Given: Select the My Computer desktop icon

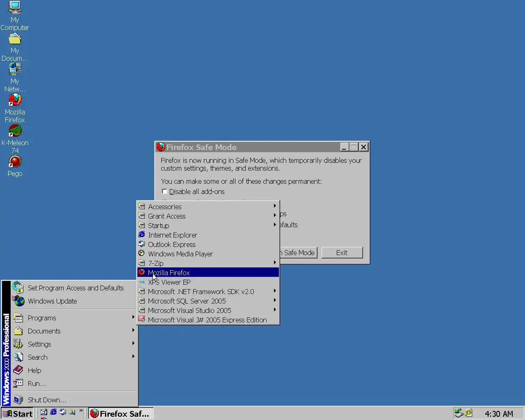Looking at the screenshot, I should [15, 16].
